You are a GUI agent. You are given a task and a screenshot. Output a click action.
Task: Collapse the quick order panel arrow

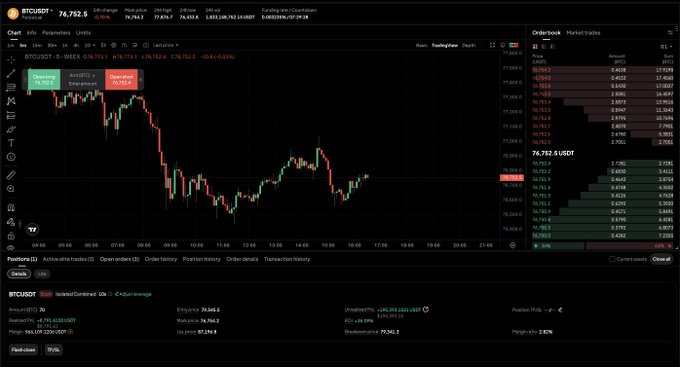click(x=141, y=80)
